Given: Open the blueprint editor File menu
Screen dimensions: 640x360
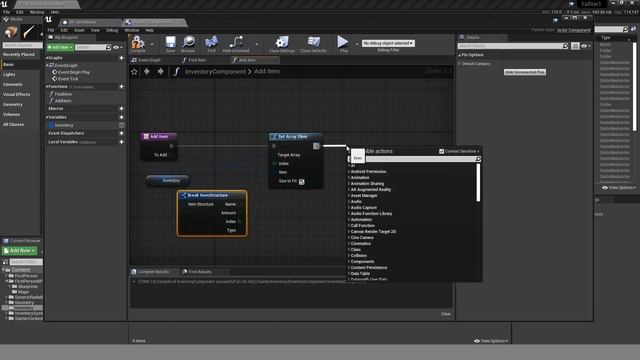Looking at the screenshot, I should coord(51,30).
